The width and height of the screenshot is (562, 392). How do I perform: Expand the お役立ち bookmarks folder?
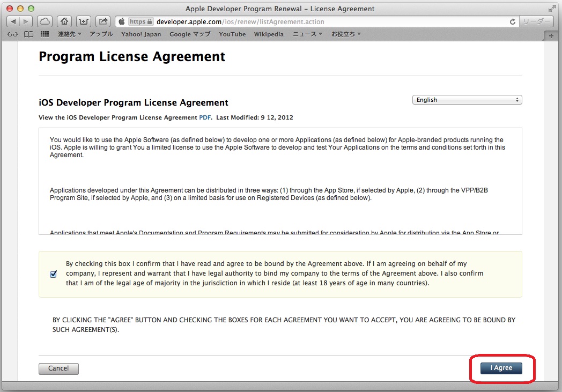(346, 34)
